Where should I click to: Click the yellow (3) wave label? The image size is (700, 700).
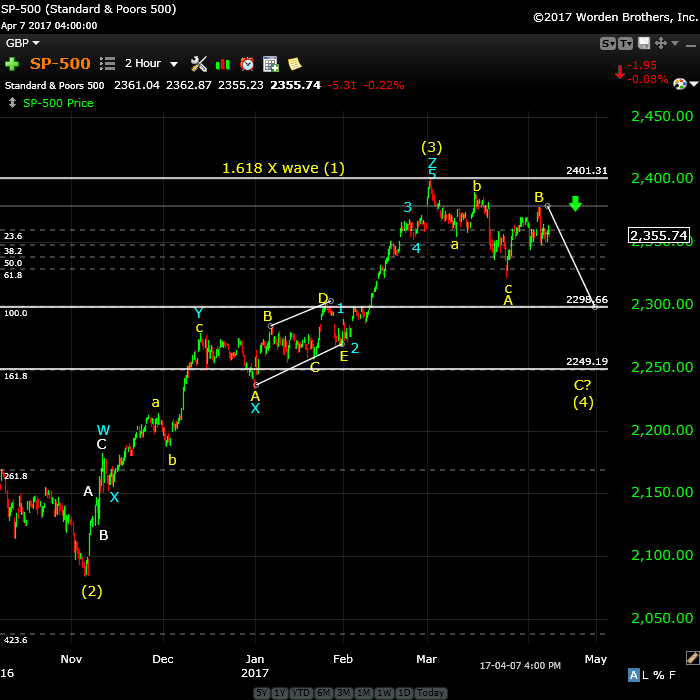coord(431,147)
